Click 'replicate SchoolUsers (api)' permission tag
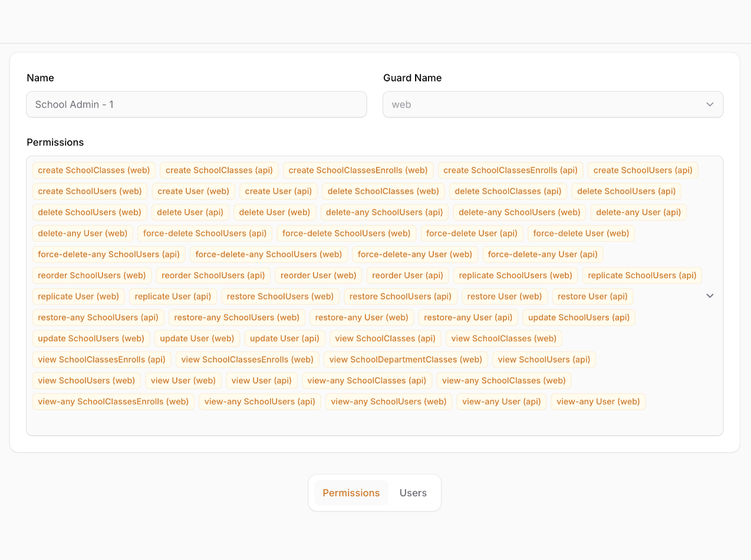The width and height of the screenshot is (751, 560). point(642,275)
